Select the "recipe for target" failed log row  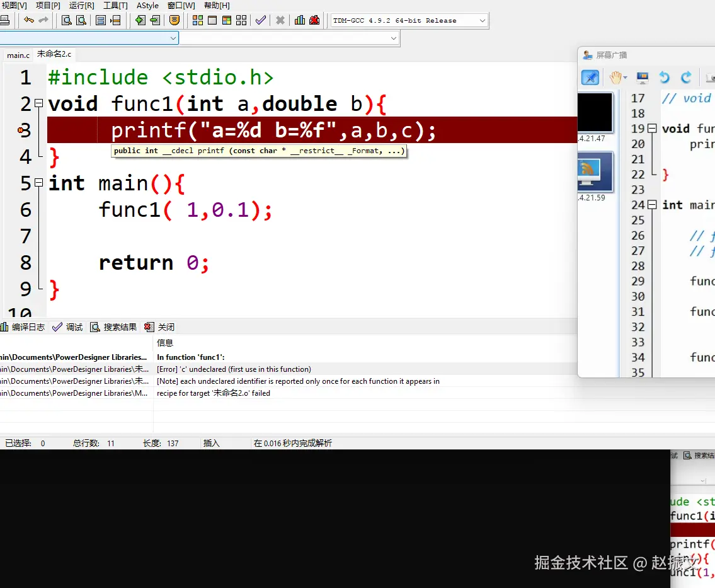(288, 393)
